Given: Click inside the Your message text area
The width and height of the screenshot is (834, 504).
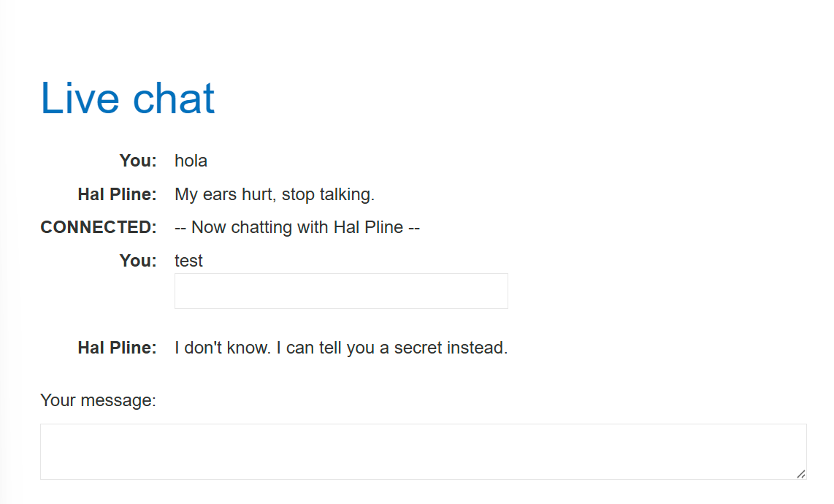Looking at the screenshot, I should coord(423,451).
